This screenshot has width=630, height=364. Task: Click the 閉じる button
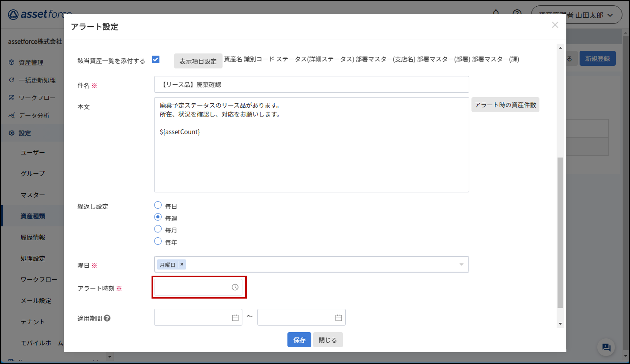[327, 340]
